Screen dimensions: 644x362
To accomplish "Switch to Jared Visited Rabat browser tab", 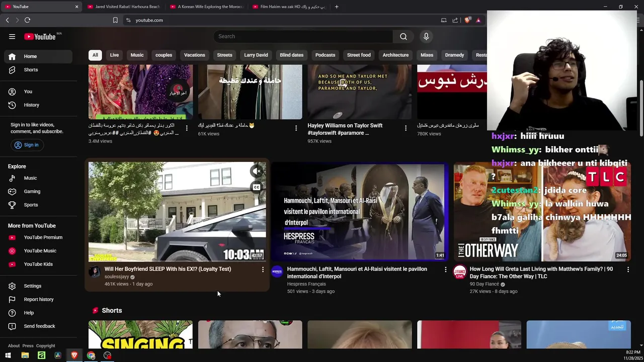I will coord(123,7).
